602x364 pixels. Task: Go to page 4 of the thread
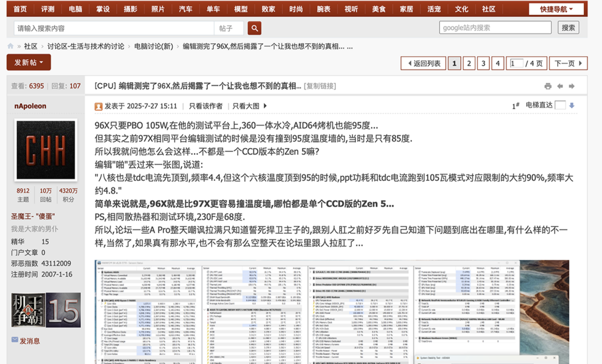pos(497,63)
